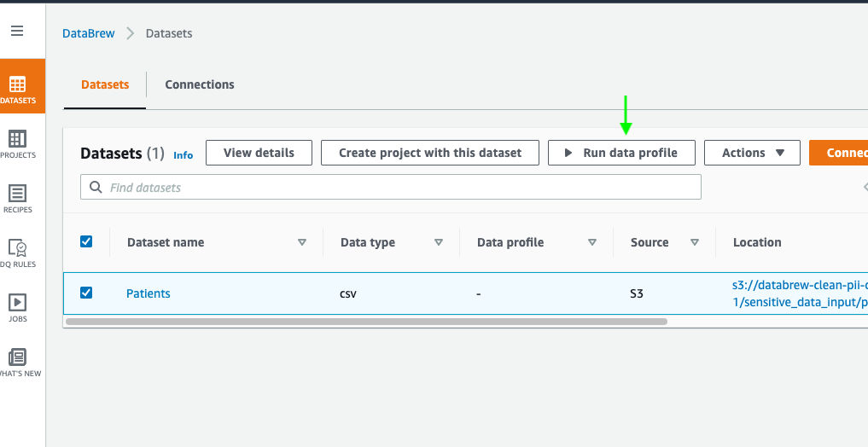Open the hamburger navigation menu
Image resolution: width=868 pixels, height=447 pixels.
17,31
